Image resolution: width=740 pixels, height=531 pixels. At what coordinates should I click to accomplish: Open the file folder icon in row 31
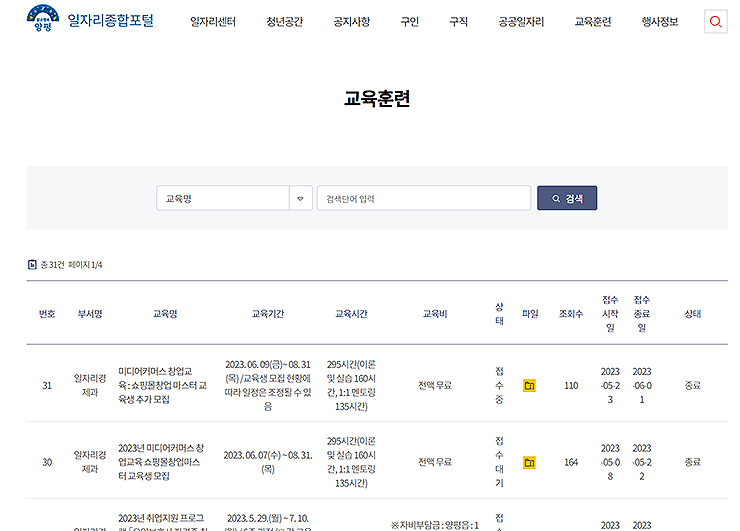tap(530, 386)
